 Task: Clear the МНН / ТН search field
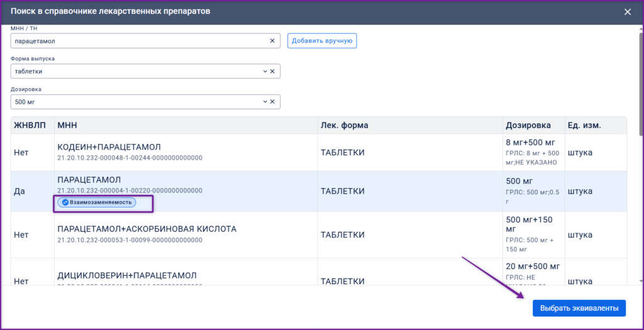(272, 41)
